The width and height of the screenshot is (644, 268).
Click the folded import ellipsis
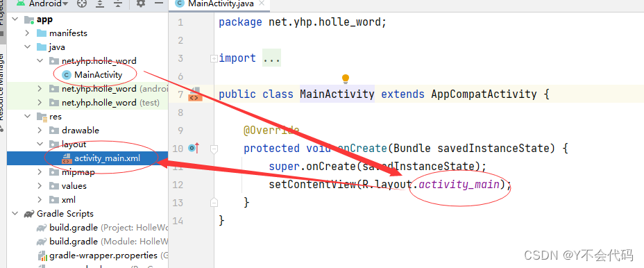(x=271, y=58)
